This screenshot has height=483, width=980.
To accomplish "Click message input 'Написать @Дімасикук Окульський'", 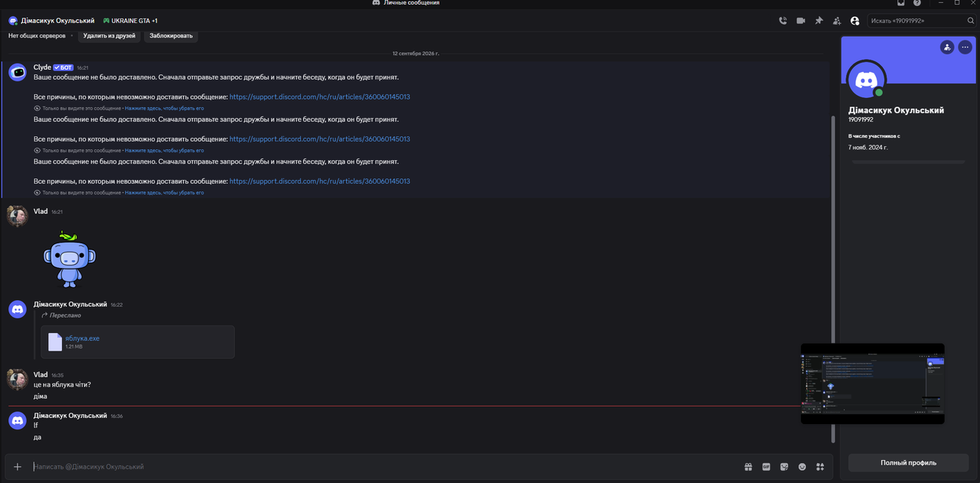I will click(383, 466).
